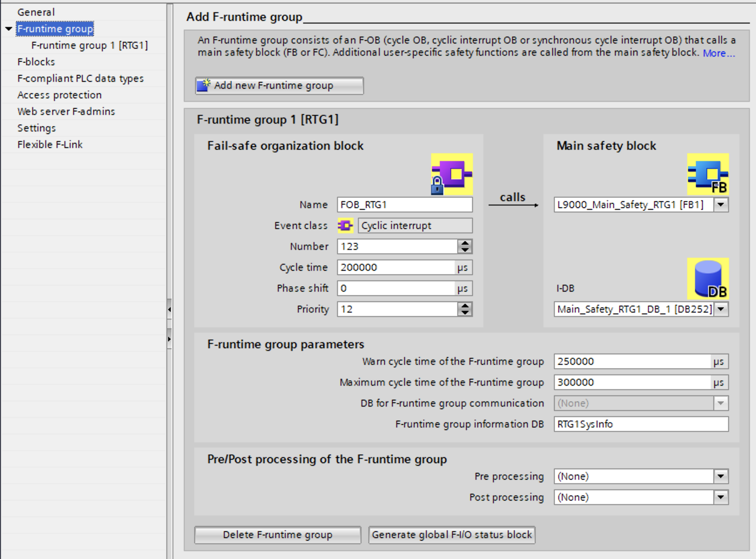Click Generate global F-I/O status block
Viewport: 756px width, 559px height.
tap(452, 535)
